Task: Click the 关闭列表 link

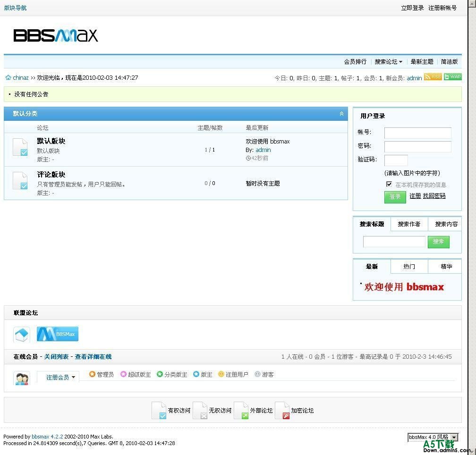Action: [x=56, y=357]
